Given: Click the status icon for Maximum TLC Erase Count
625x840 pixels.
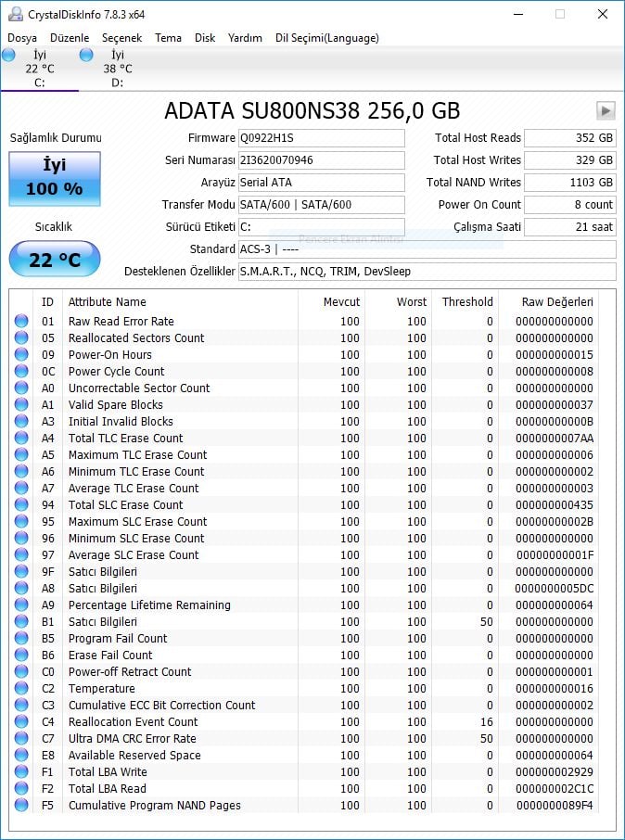Looking at the screenshot, I should 21,454.
